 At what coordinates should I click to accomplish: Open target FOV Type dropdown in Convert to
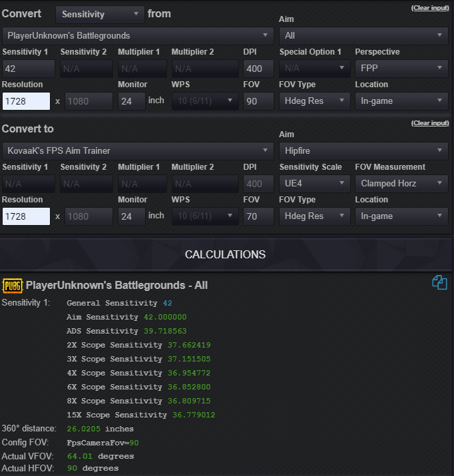pos(315,216)
